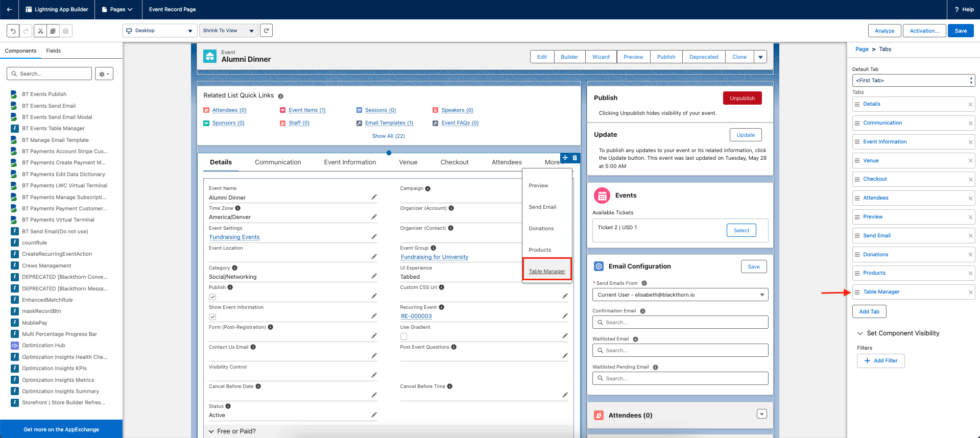Screen dimensions: 980x438
Task: Open the Send Emails From dropdown
Action: click(x=680, y=295)
